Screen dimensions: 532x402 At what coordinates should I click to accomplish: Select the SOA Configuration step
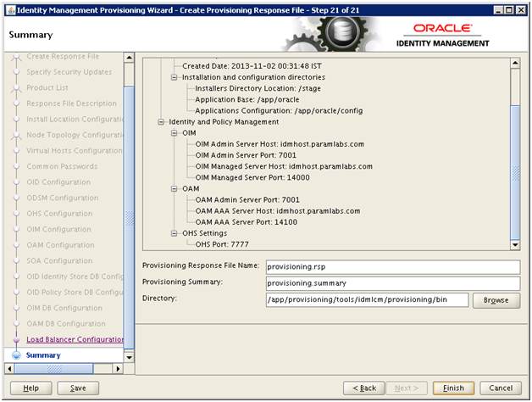[59, 261]
